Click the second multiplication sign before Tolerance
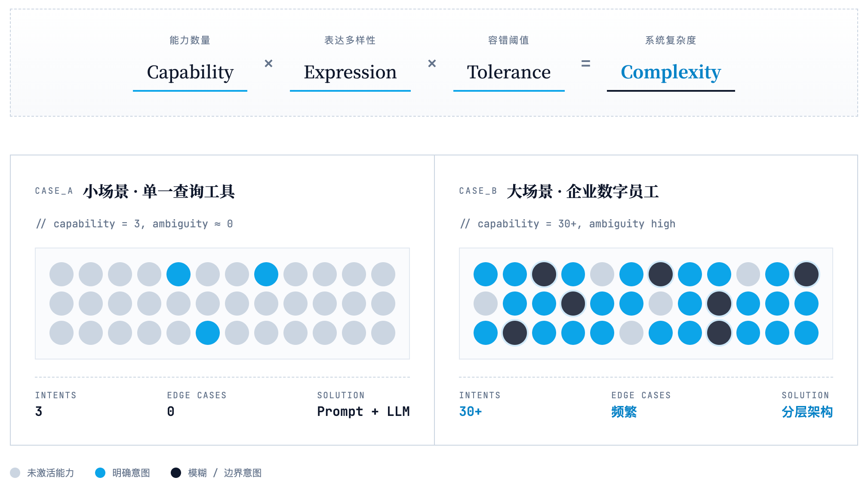Viewport: 868px width, 496px height. 432,64
